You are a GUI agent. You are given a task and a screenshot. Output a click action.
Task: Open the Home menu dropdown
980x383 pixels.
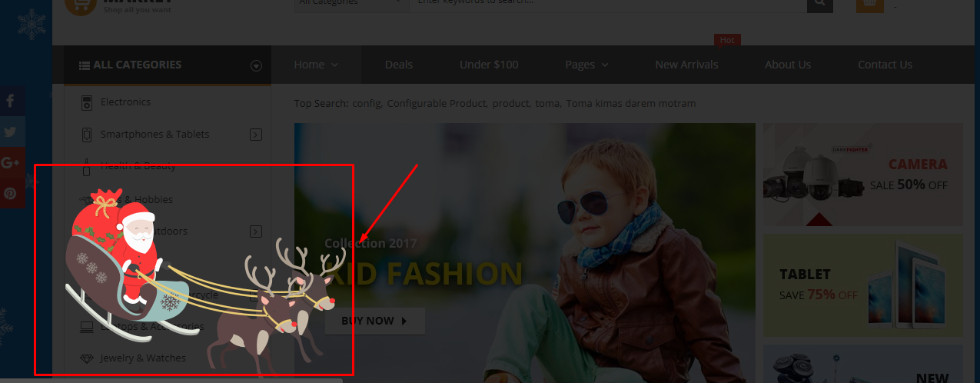[316, 65]
